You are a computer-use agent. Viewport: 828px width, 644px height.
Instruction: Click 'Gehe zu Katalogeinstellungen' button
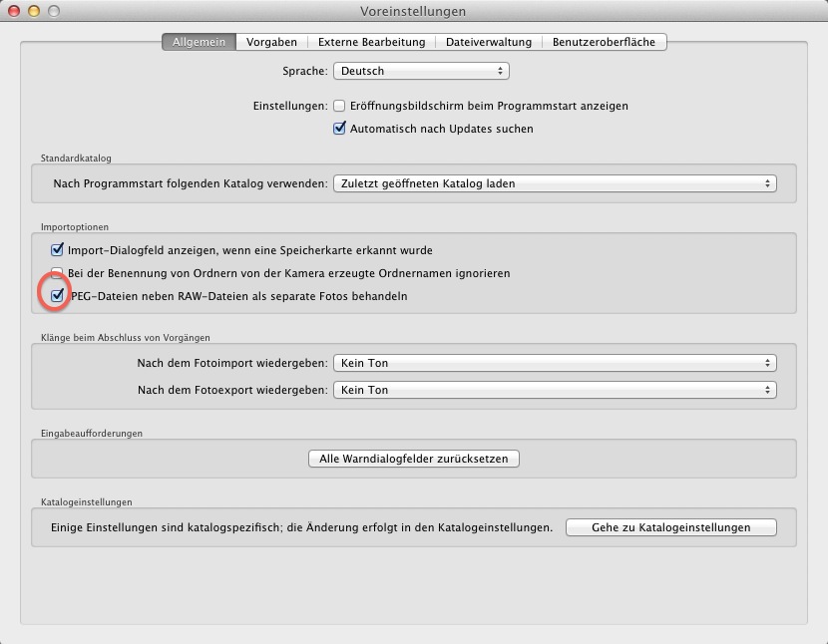670,527
